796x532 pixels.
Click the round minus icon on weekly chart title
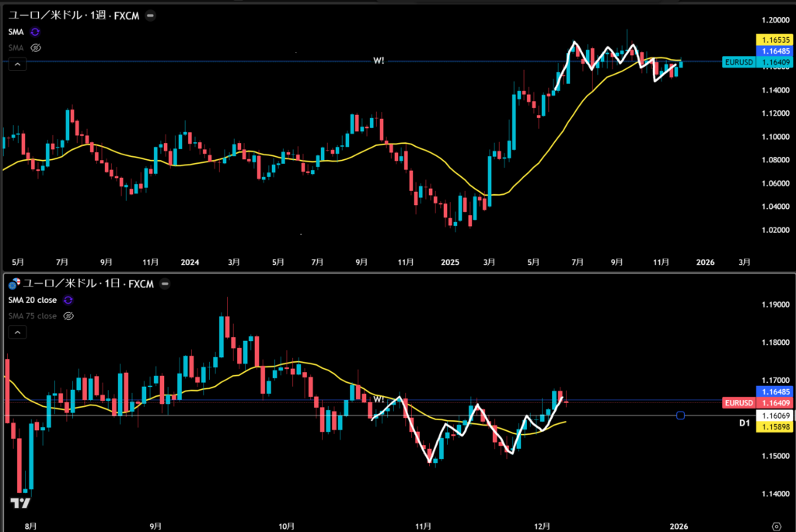[x=149, y=16]
